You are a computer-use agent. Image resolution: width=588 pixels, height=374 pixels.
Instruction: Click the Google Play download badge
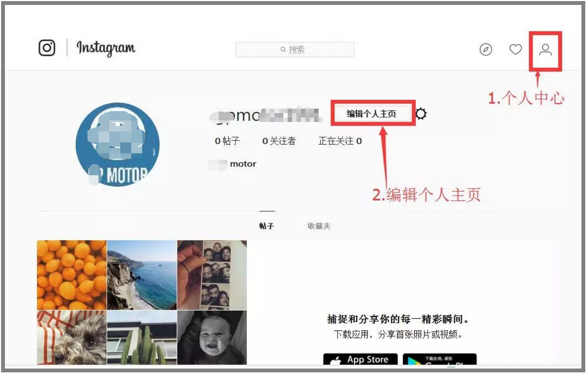point(440,360)
